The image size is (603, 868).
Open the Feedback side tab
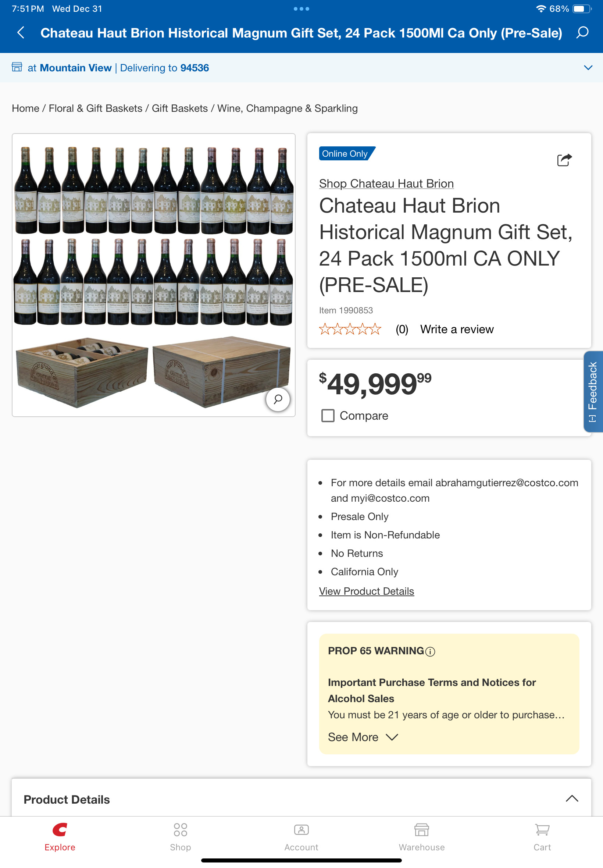click(x=592, y=391)
